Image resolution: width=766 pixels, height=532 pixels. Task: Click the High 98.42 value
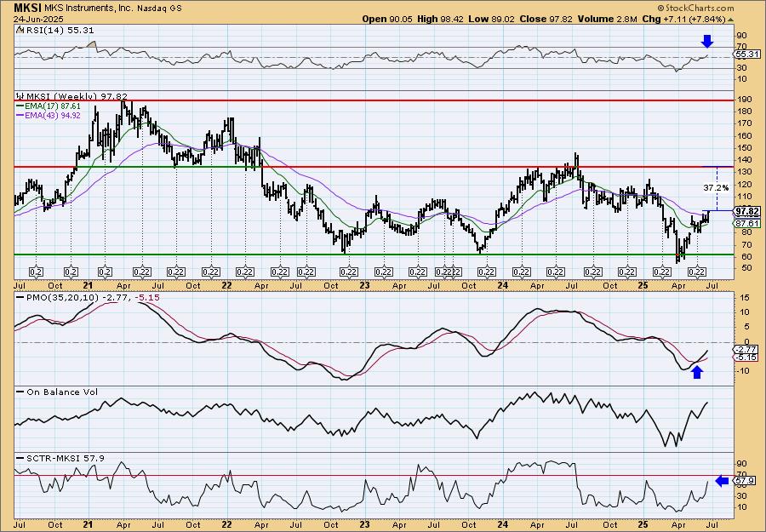440,19
